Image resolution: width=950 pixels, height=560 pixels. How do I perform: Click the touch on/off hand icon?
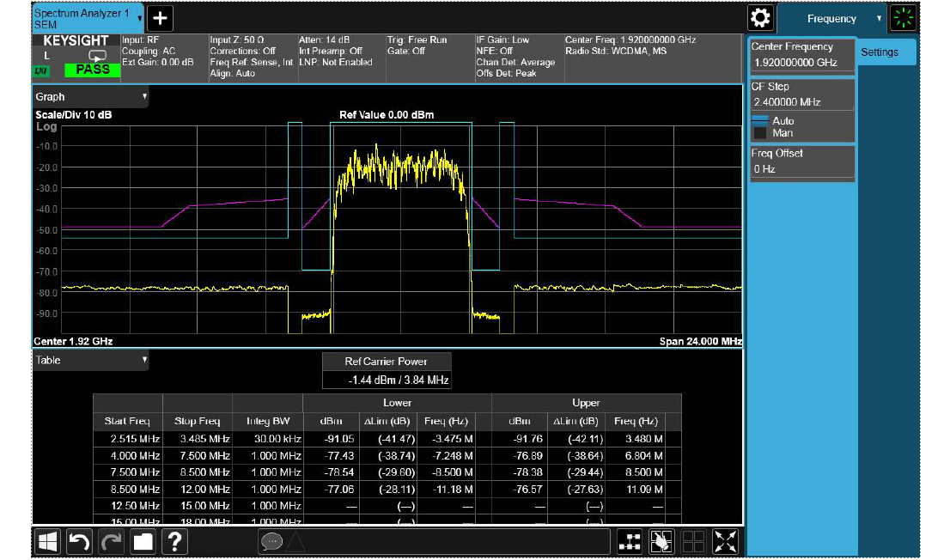click(661, 541)
